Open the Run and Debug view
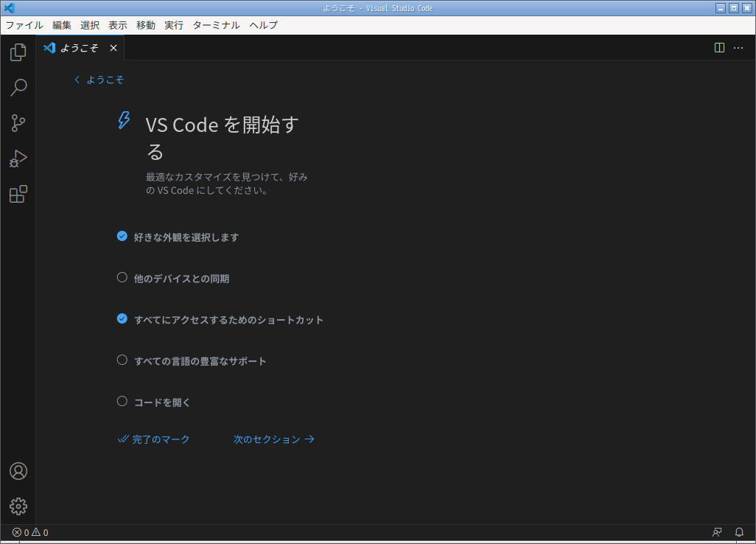Image resolution: width=756 pixels, height=544 pixels. (x=18, y=158)
